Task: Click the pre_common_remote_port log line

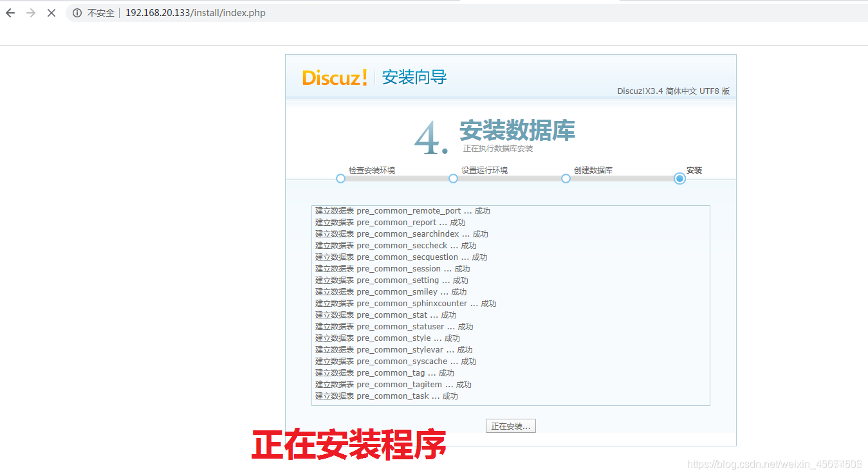Action: pos(403,211)
